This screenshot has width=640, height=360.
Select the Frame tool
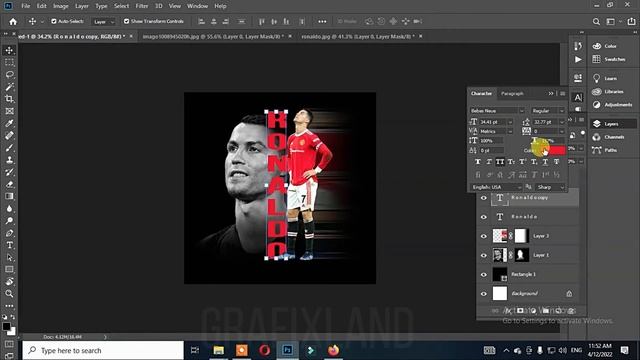(x=9, y=111)
